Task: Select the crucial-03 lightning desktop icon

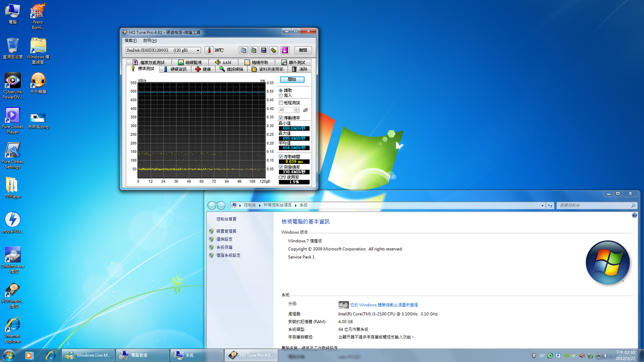Action: click(x=13, y=222)
